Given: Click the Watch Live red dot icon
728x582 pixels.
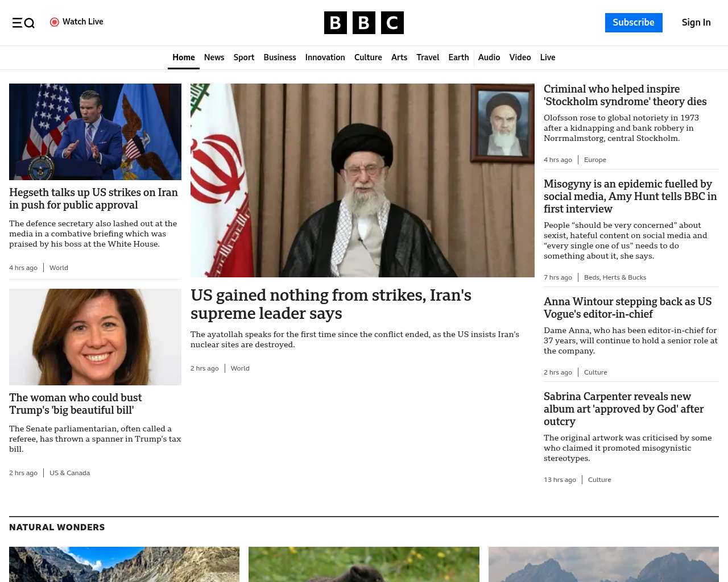Looking at the screenshot, I should click(x=55, y=22).
